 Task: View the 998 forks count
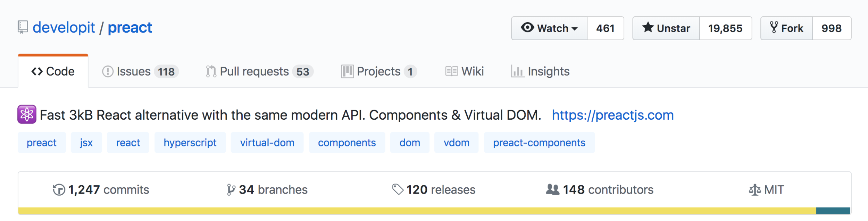[832, 28]
